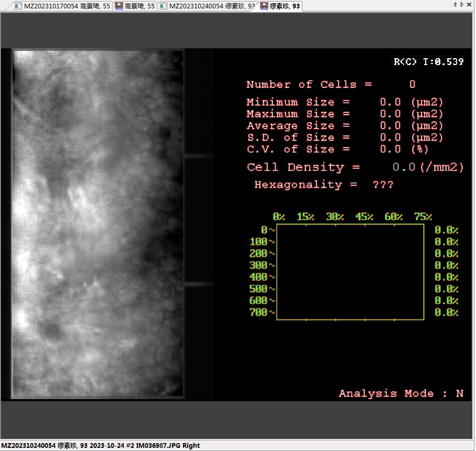Click the image icon on the active 缪素珍 tab

click(264, 6)
